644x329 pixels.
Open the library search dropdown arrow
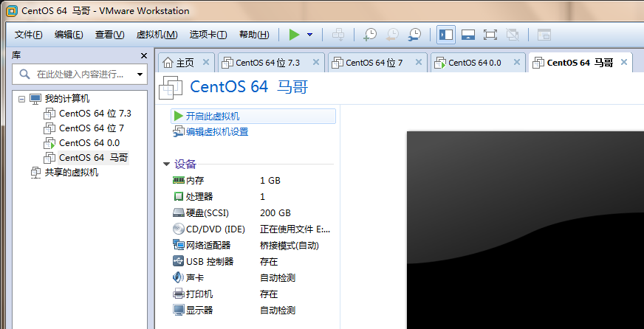pos(140,75)
